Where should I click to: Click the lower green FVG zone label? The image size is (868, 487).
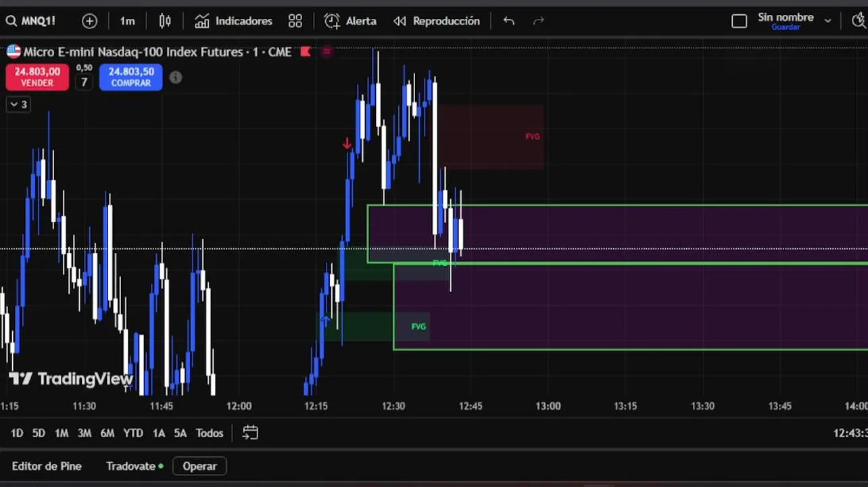coord(418,327)
